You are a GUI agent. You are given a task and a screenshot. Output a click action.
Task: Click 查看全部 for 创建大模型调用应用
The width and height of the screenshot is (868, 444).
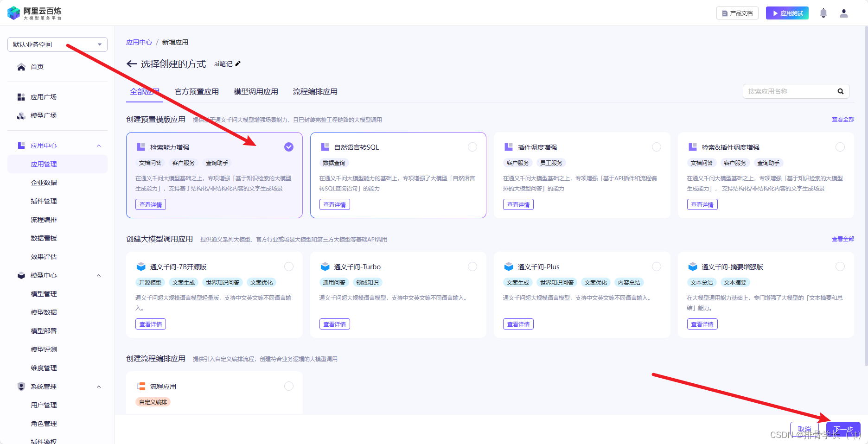coord(843,239)
